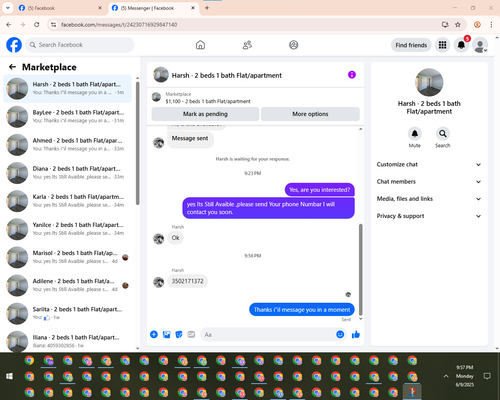Mute this chat with bell icon
The width and height of the screenshot is (500, 400).
[x=415, y=134]
